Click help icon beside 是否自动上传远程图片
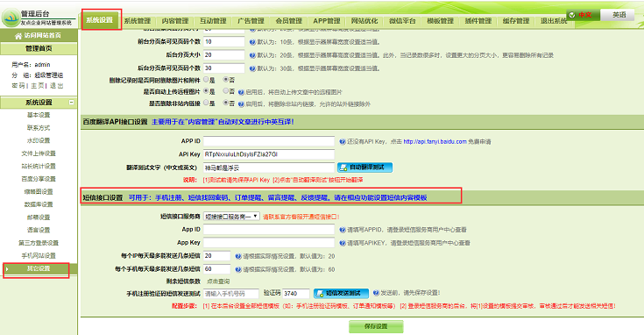This screenshot has height=335, width=644. click(x=241, y=92)
